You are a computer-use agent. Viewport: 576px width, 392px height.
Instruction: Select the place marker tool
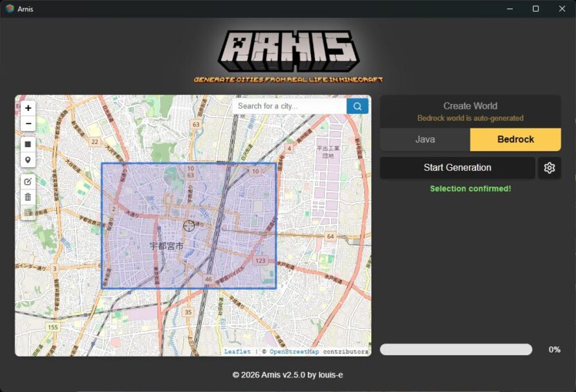click(x=28, y=161)
